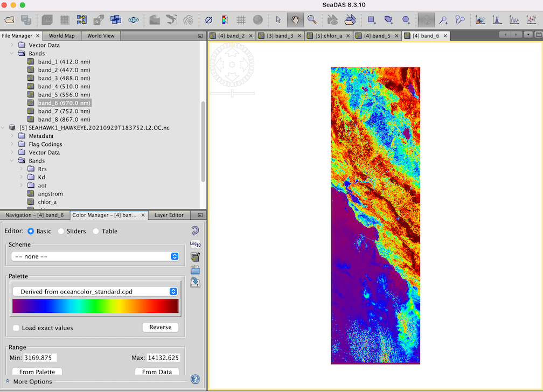Click the palette color gradient bar
The height and width of the screenshot is (392, 543).
[95, 306]
